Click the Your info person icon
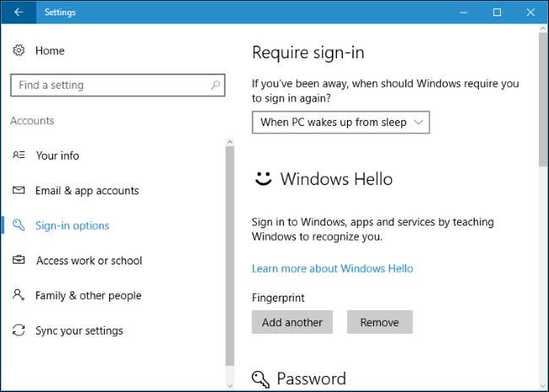Screen dimensions: 549x392 [19, 155]
